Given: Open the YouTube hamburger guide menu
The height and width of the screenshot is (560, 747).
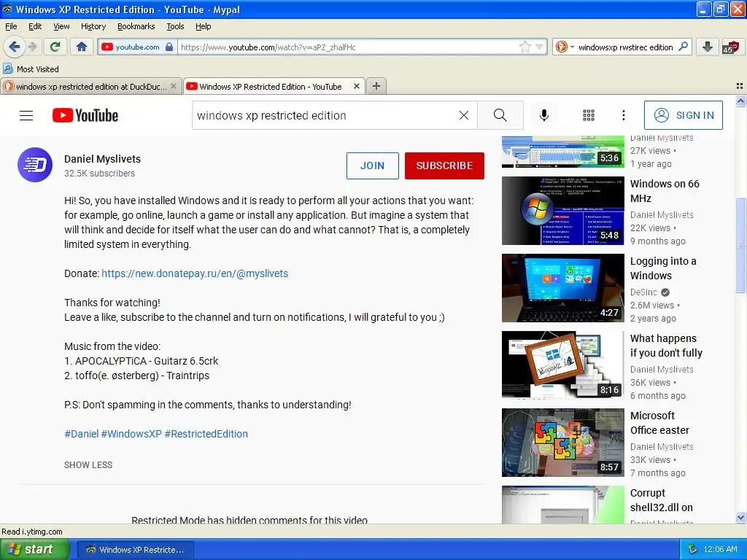Looking at the screenshot, I should pos(26,115).
